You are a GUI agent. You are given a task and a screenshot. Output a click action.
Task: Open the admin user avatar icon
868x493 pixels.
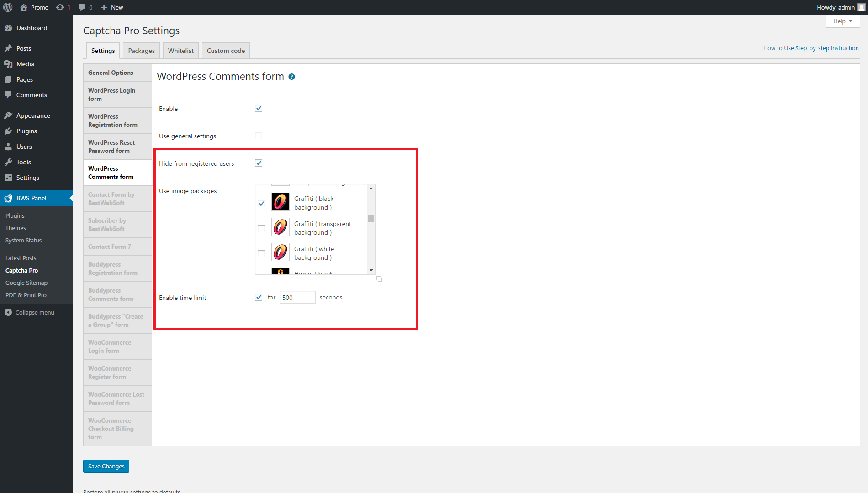862,7
